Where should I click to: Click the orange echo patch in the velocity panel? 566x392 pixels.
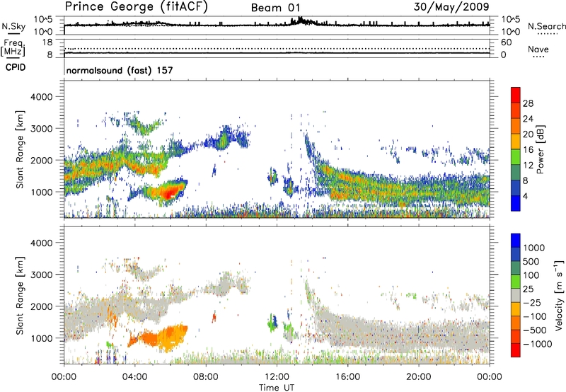point(158,338)
